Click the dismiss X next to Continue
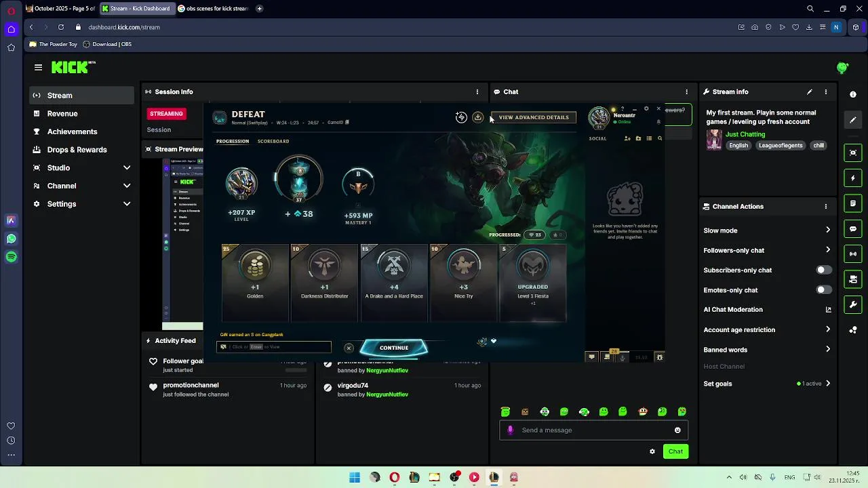 (349, 348)
